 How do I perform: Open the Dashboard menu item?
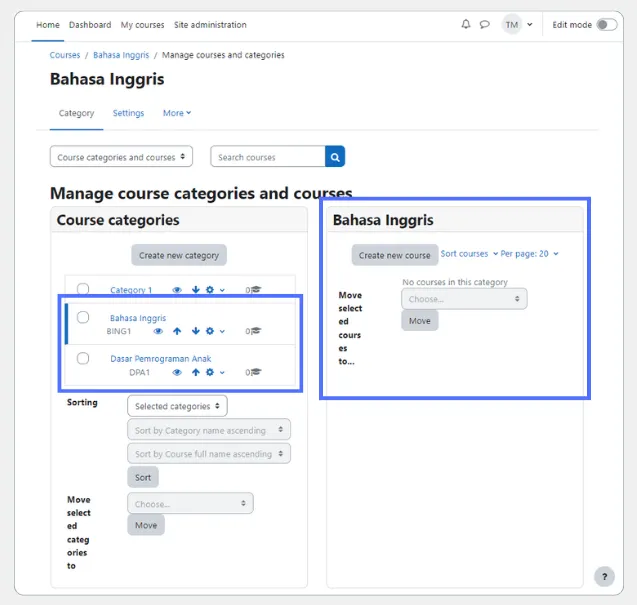(x=90, y=25)
